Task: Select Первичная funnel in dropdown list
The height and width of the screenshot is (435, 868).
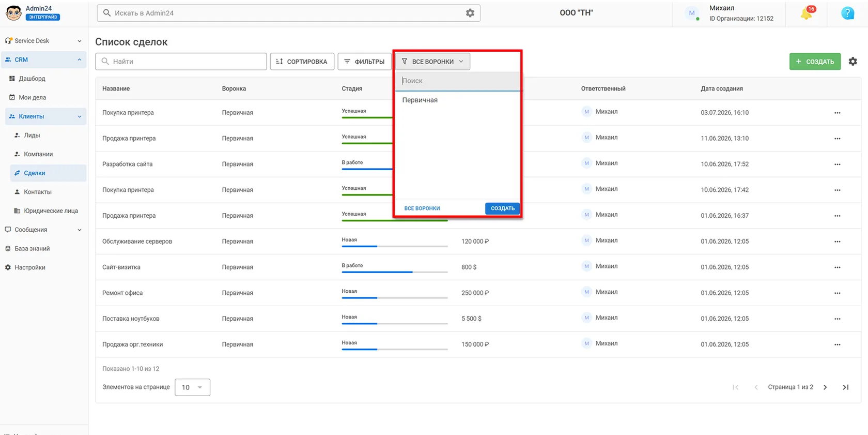Action: coord(458,100)
